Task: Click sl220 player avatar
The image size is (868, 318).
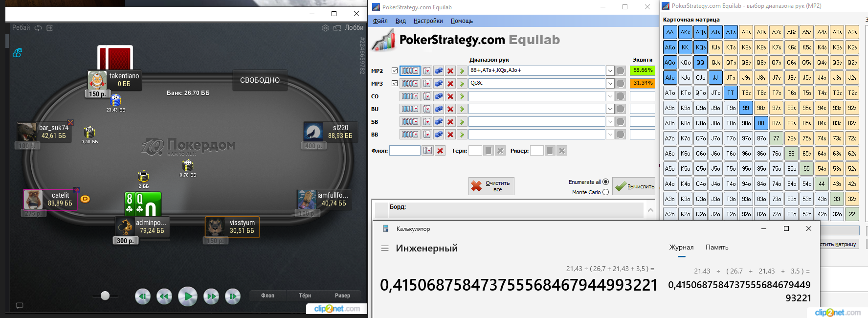Action: click(x=313, y=132)
